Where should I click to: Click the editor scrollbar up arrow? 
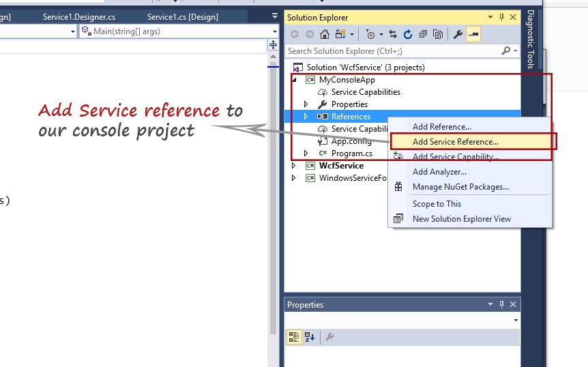[273, 57]
